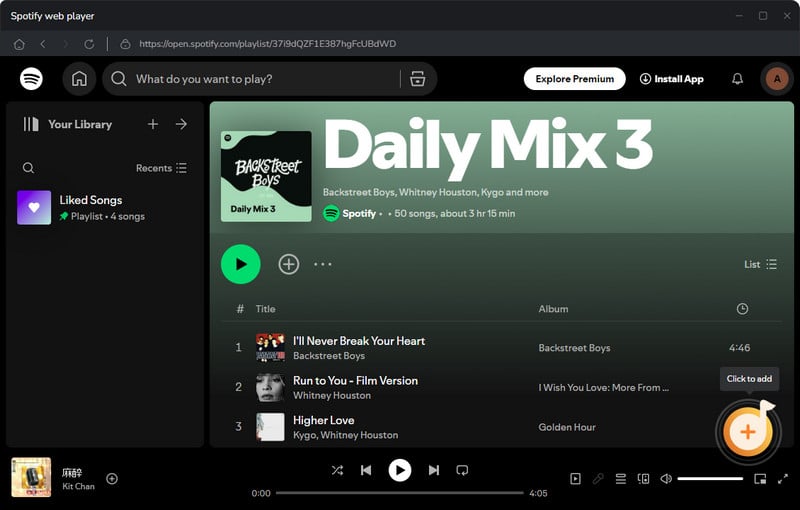800x510 pixels.
Task: Toggle shuffle in player bar
Action: click(x=337, y=470)
